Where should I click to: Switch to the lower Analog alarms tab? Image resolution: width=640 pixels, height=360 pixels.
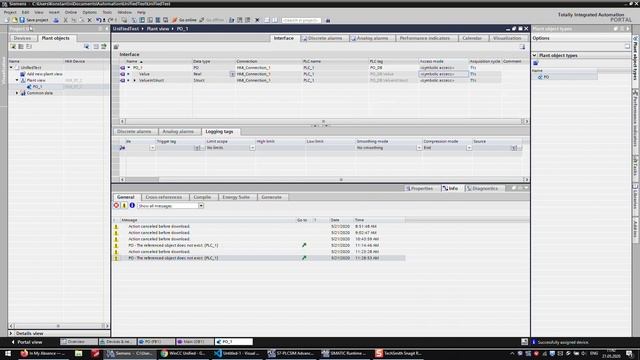point(178,131)
